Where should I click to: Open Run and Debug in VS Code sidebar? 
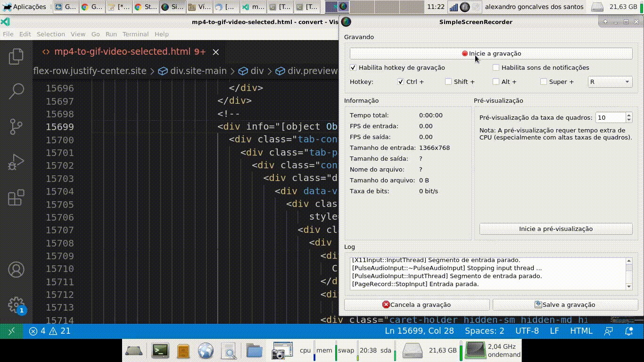[x=16, y=162]
